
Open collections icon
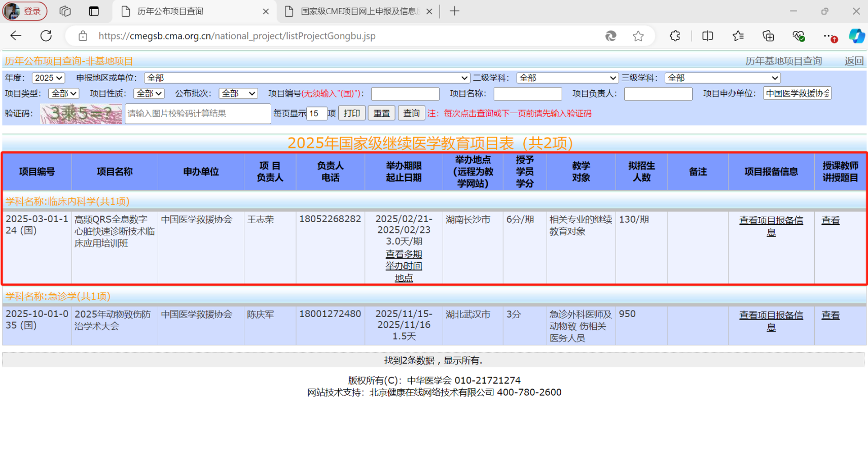(768, 36)
